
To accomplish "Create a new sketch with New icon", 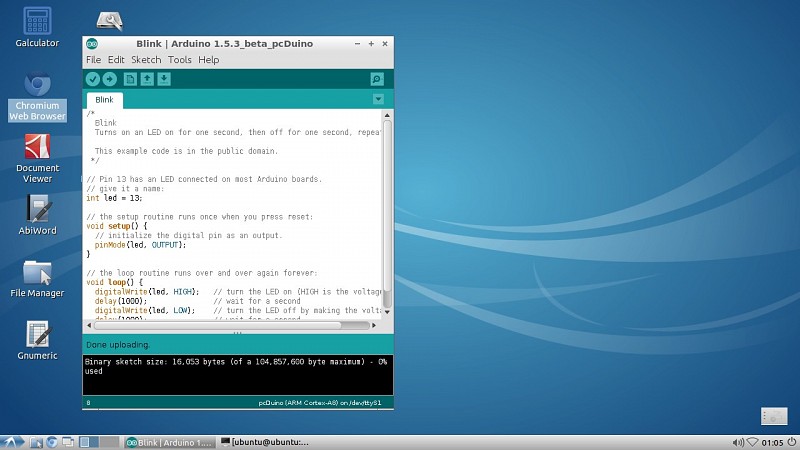I will click(130, 79).
